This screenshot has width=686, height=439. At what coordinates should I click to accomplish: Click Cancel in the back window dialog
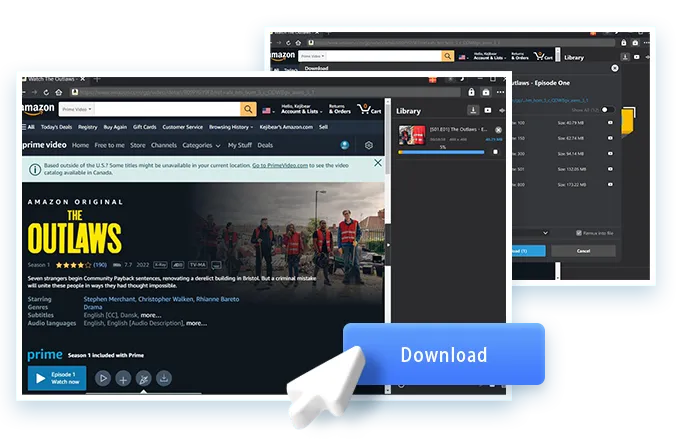[x=583, y=251]
